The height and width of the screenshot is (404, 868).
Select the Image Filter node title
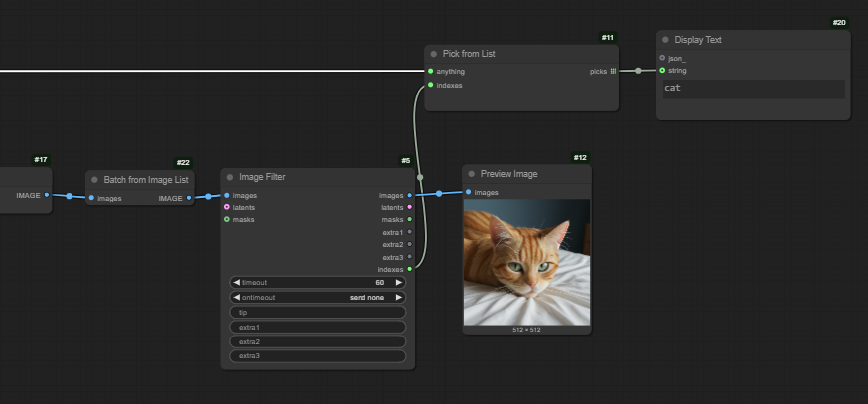(x=262, y=177)
